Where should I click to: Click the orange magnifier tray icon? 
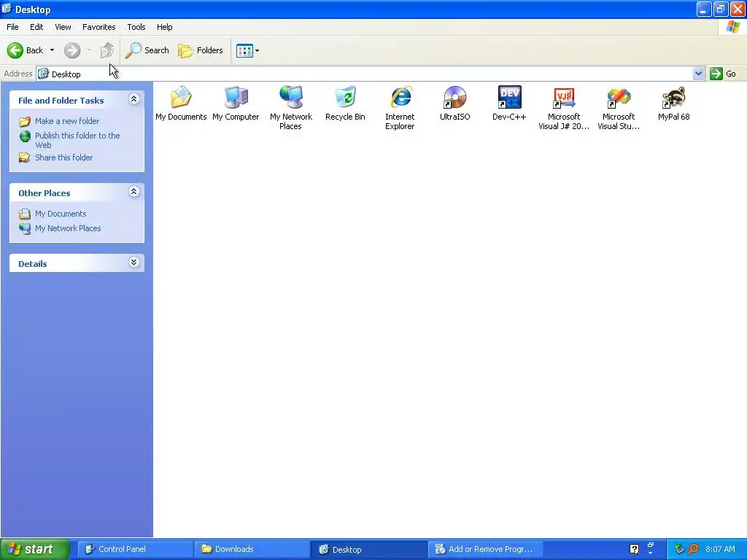pyautogui.click(x=693, y=549)
